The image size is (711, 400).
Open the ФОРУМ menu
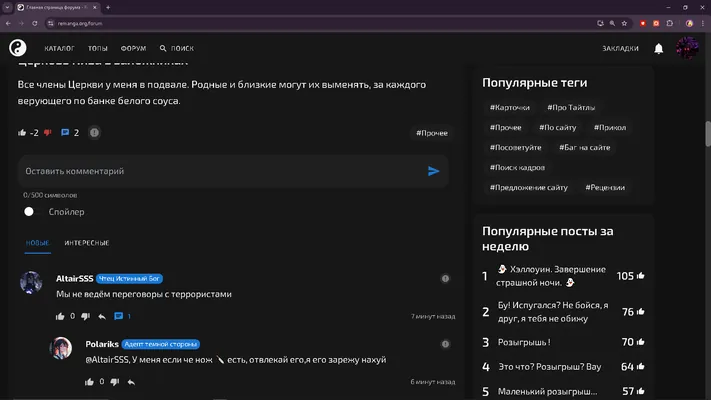pos(133,48)
